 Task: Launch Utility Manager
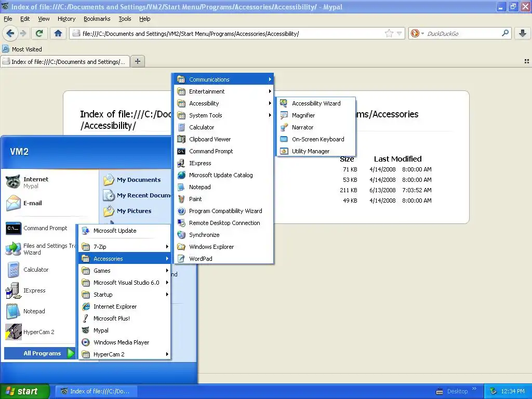316,151
